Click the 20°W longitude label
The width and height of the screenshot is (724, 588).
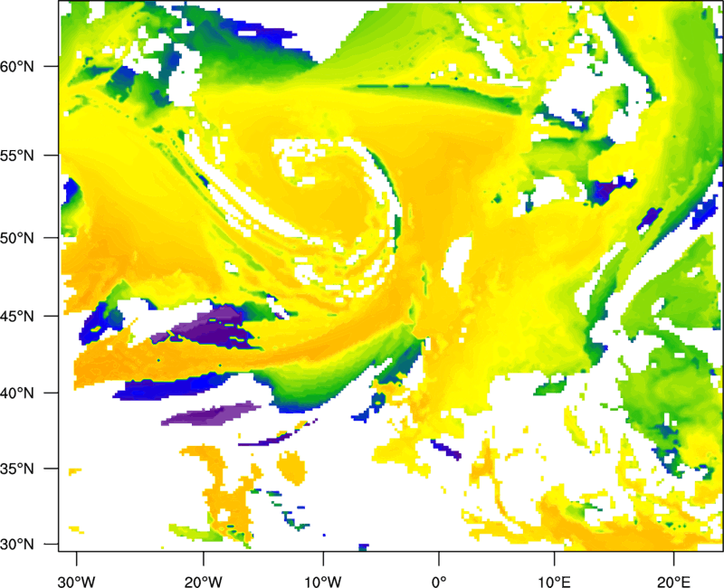tap(203, 582)
